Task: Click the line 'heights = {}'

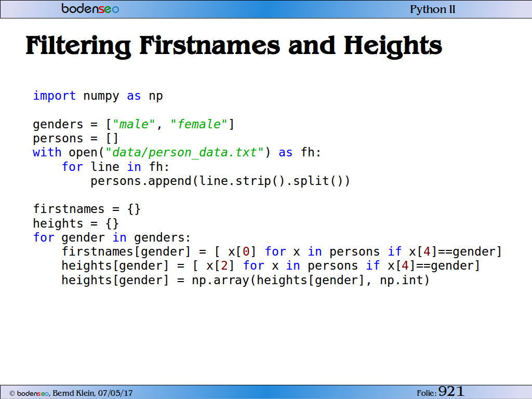Action: (76, 223)
